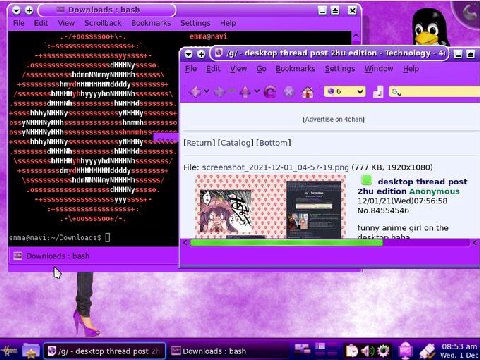Click the Stop loading icon
This screenshot has height=360, width=480.
click(289, 92)
